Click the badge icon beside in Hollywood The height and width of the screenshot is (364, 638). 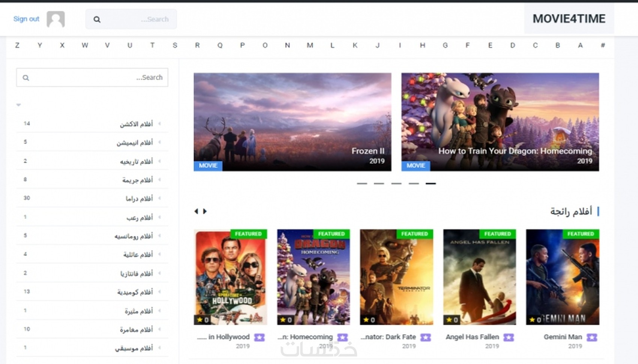[259, 337]
